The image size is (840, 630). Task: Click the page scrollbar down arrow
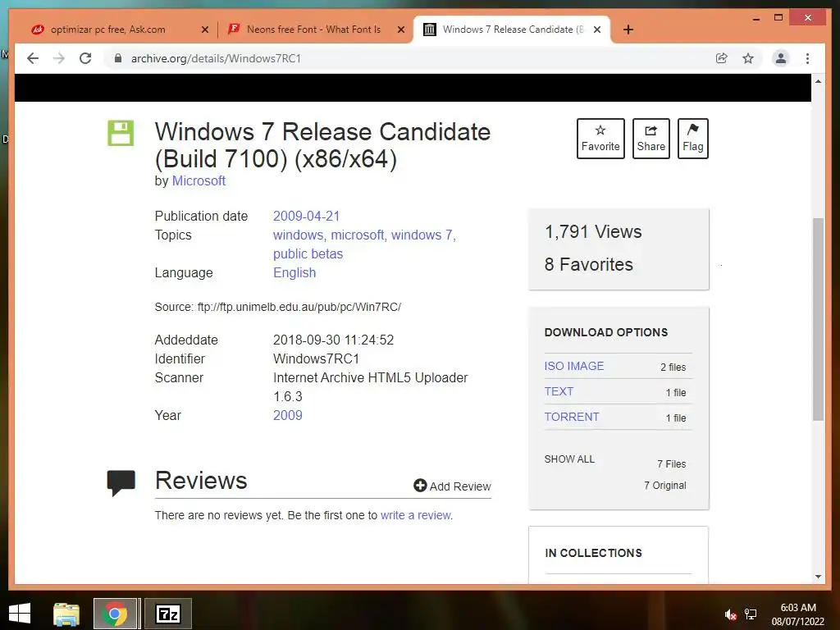pyautogui.click(x=818, y=577)
